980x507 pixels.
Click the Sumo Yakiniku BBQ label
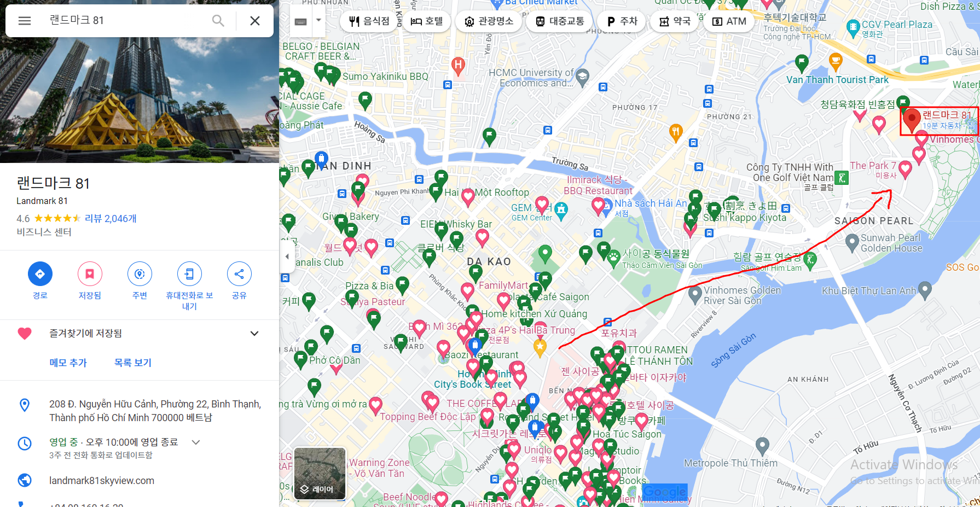click(x=385, y=77)
